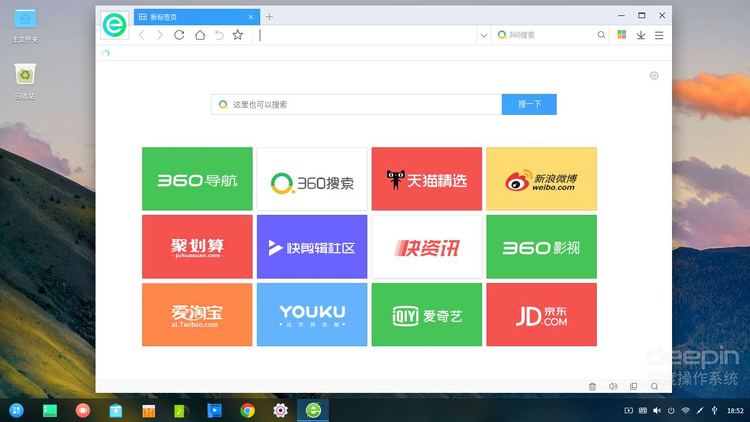Click the pen-shaped tray icon
Image resolution: width=750 pixels, height=422 pixels.
point(700,411)
